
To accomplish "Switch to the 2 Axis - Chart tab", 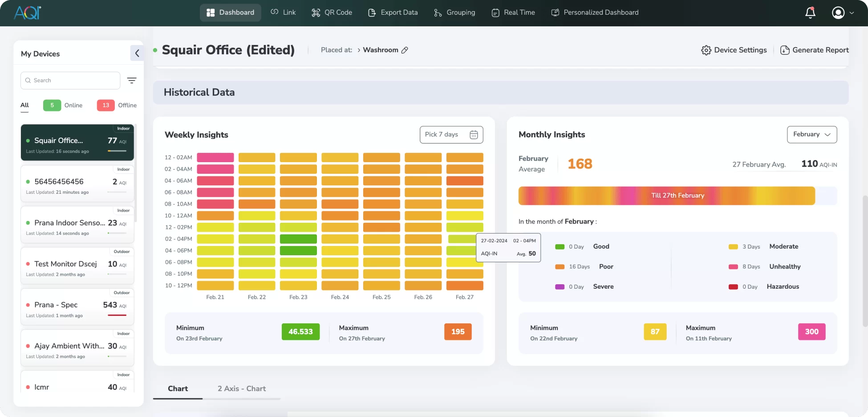I will (x=241, y=388).
